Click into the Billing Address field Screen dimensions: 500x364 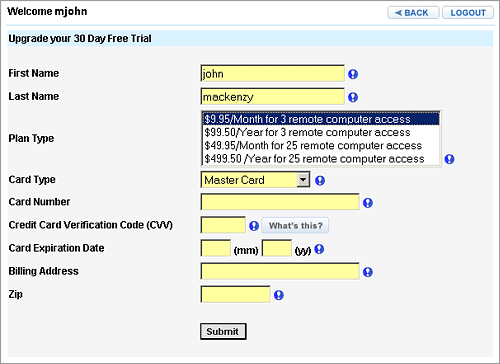[x=280, y=271]
